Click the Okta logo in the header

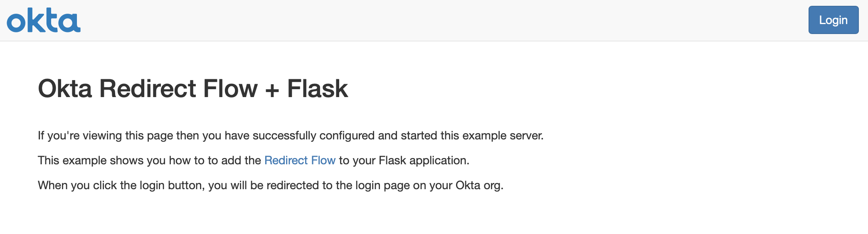click(x=44, y=20)
